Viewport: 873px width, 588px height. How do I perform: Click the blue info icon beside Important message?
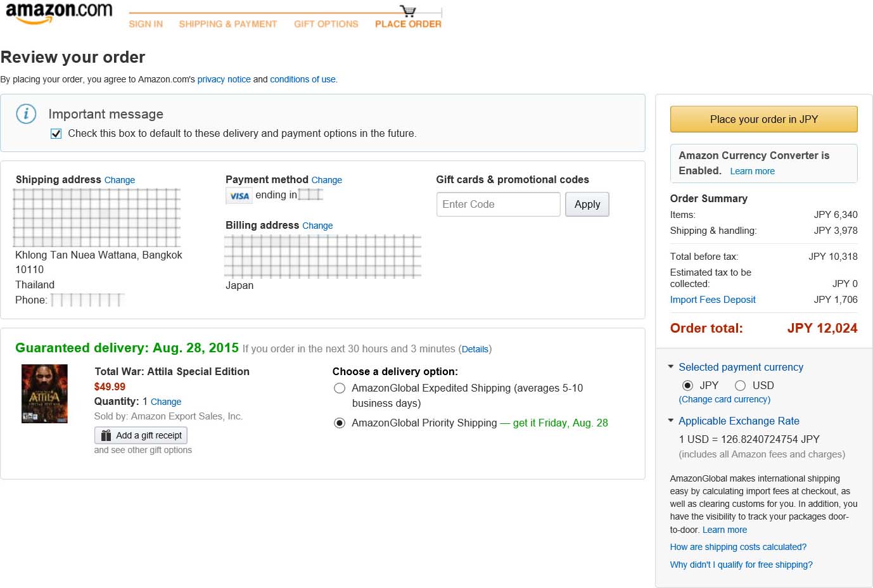[x=26, y=114]
